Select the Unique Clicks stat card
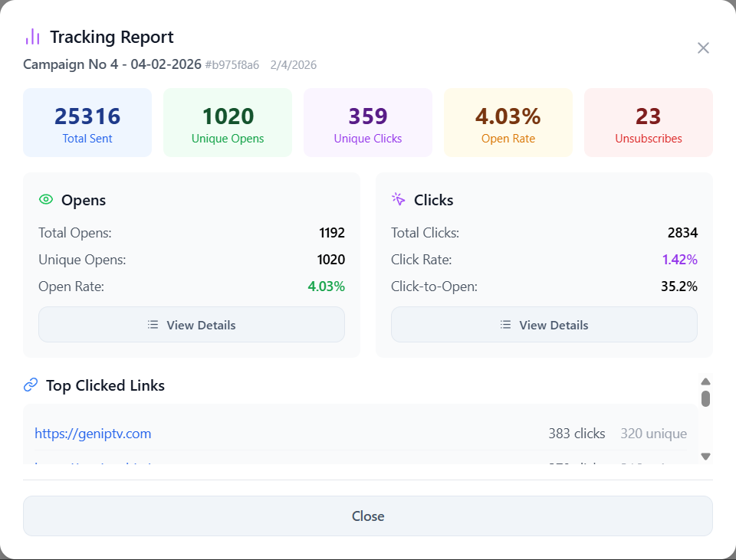 pos(368,123)
